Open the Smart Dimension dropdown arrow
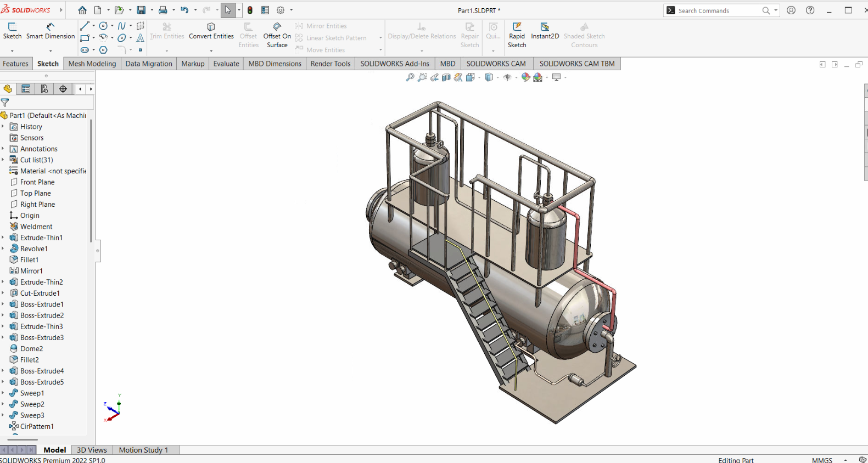This screenshot has height=463, width=868. coord(51,50)
